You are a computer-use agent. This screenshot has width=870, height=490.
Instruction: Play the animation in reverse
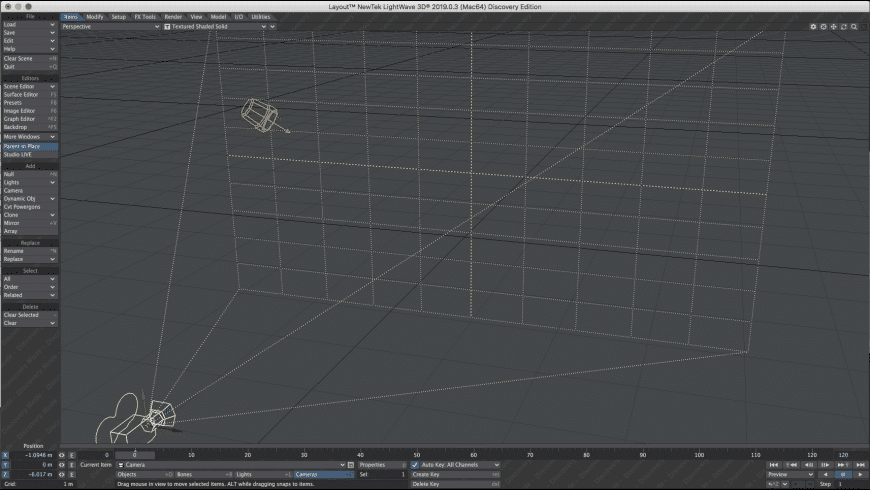click(x=825, y=474)
